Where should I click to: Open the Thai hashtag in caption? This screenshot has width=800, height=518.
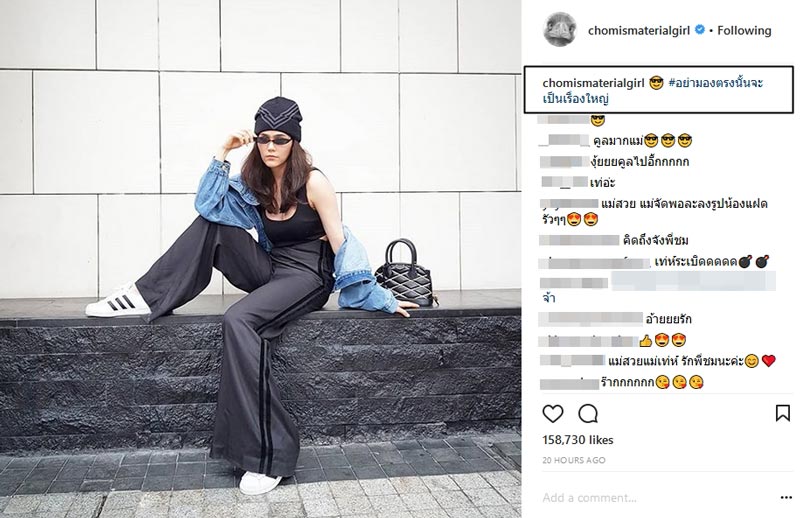click(x=653, y=90)
